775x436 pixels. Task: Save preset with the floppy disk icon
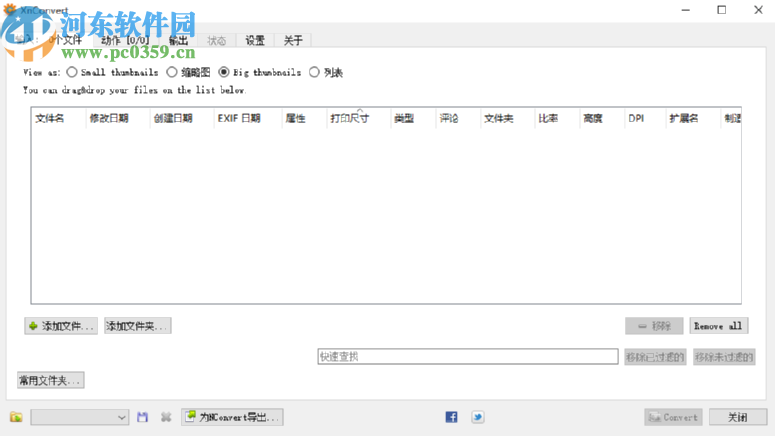tap(142, 417)
